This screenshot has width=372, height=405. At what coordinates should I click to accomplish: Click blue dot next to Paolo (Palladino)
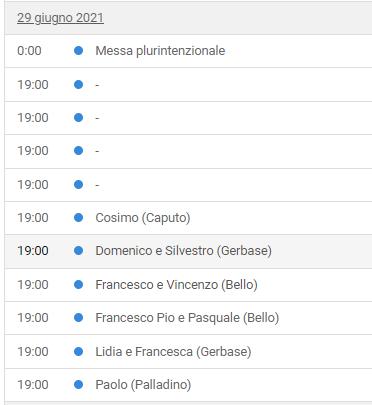[78, 385]
